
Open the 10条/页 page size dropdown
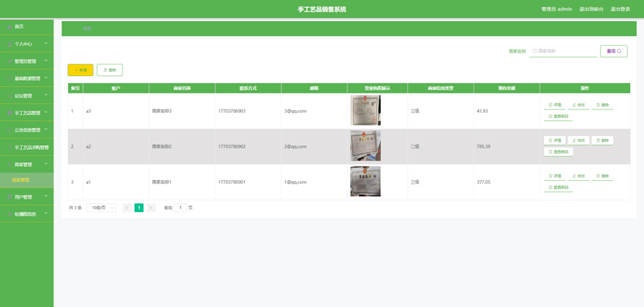click(x=102, y=208)
